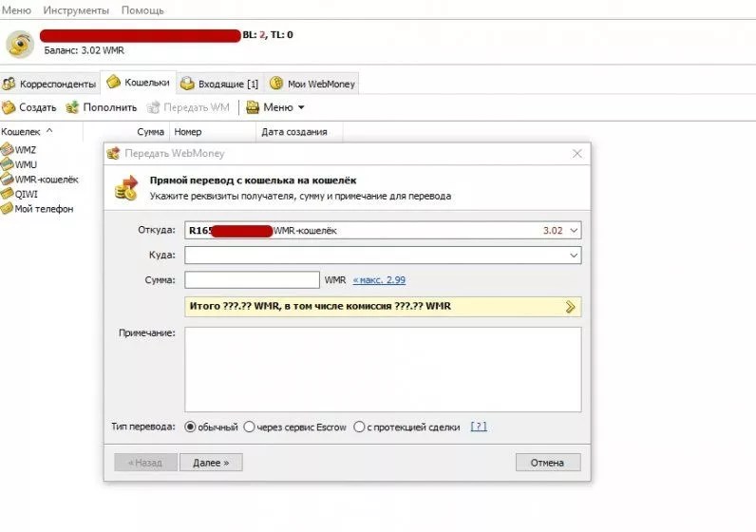The height and width of the screenshot is (532, 756).
Task: Open the Мои WebMoney tab
Action: pyautogui.click(x=312, y=84)
